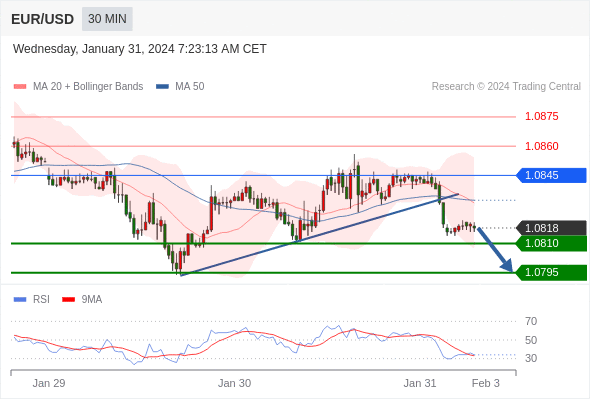The width and height of the screenshot is (590, 400).
Task: Click the MA 50 legend label
Action: click(190, 87)
